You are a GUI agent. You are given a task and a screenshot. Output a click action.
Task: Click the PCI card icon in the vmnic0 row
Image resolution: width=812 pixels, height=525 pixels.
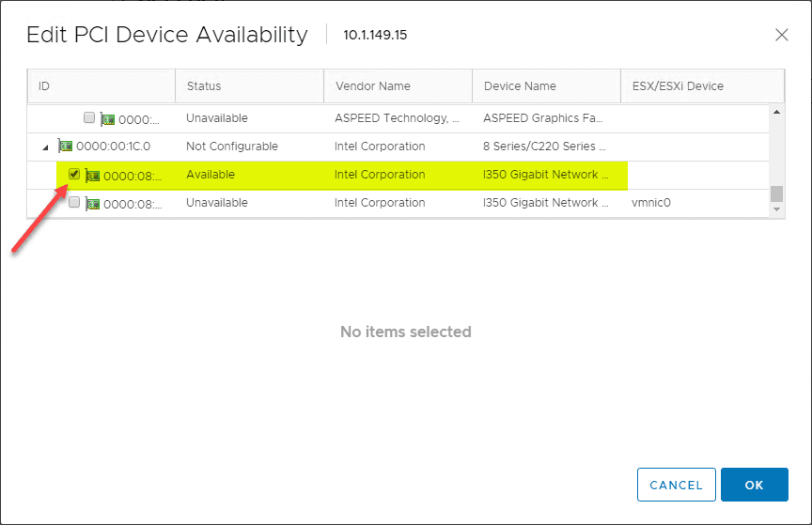pyautogui.click(x=92, y=203)
